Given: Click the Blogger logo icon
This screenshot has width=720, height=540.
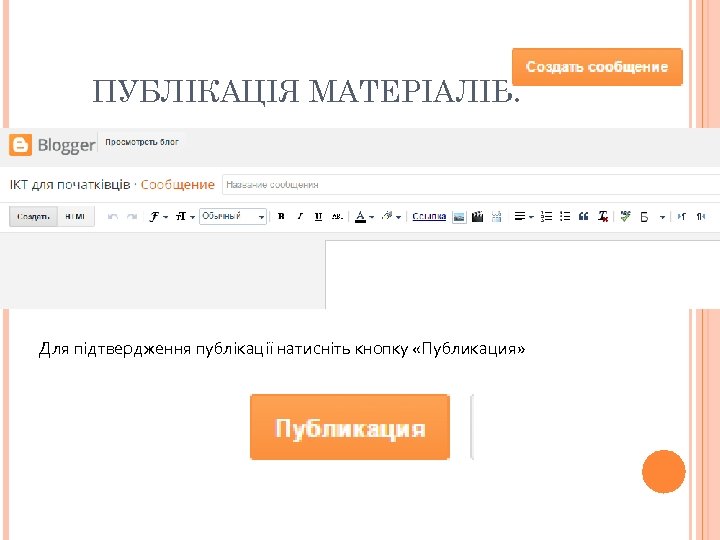Looking at the screenshot, I should tap(21, 145).
